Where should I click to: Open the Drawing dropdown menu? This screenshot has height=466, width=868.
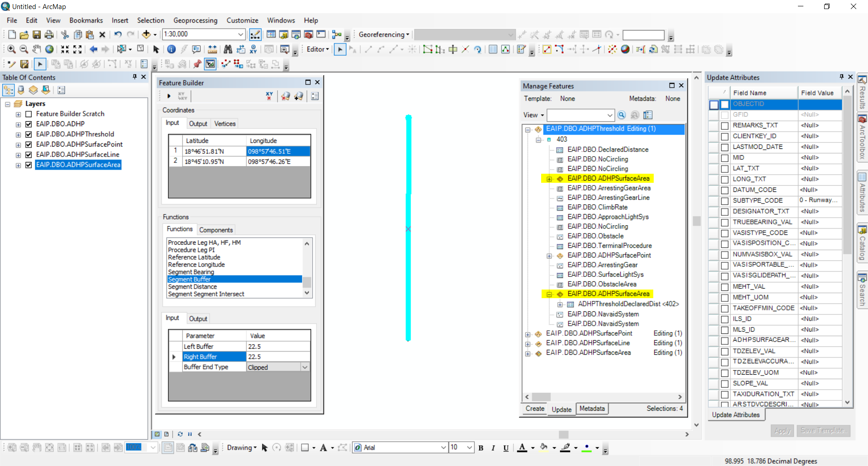[x=242, y=448]
